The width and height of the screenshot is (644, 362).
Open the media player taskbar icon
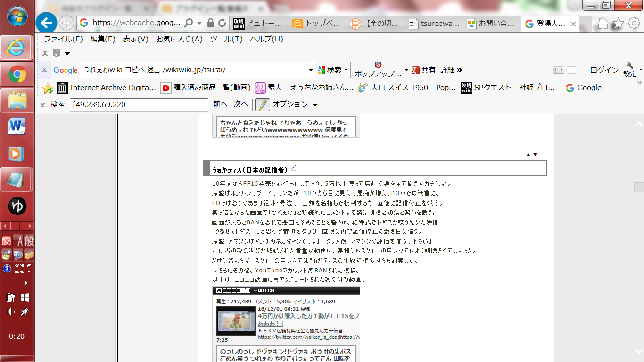pos(17,153)
